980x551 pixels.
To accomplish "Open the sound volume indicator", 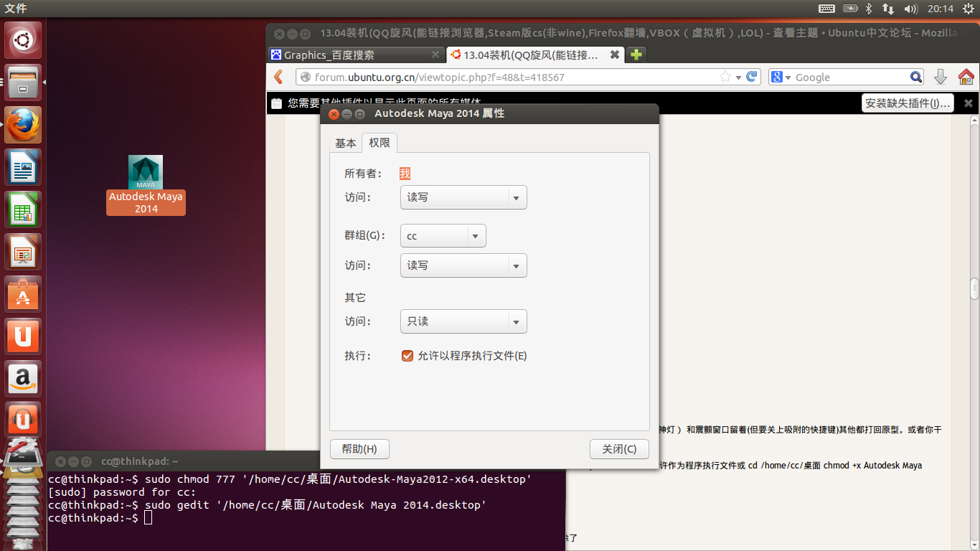I will 911,9.
